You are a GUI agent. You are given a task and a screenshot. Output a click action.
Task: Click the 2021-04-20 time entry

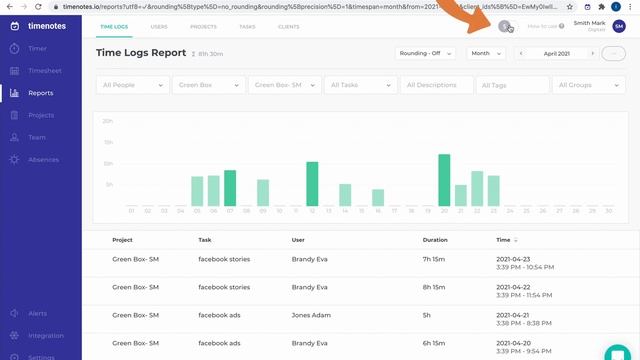click(524, 347)
